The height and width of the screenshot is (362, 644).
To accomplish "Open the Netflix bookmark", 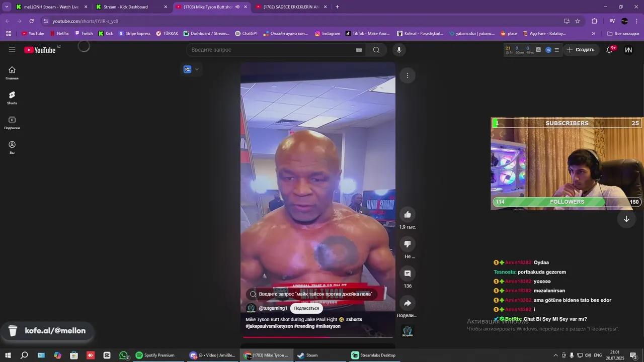I will (x=59, y=34).
